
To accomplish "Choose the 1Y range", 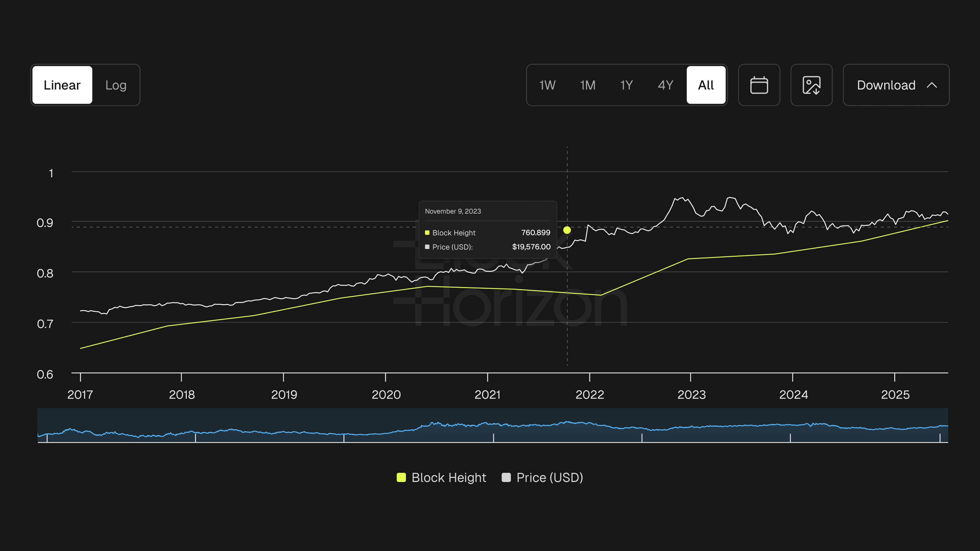I will click(x=626, y=85).
